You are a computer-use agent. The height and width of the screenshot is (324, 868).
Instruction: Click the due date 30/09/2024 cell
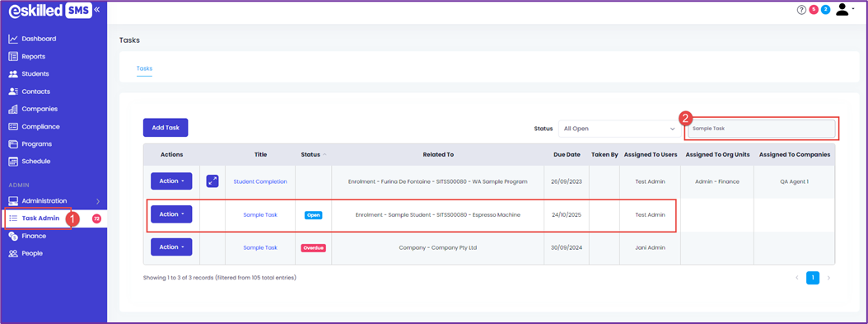click(x=567, y=247)
